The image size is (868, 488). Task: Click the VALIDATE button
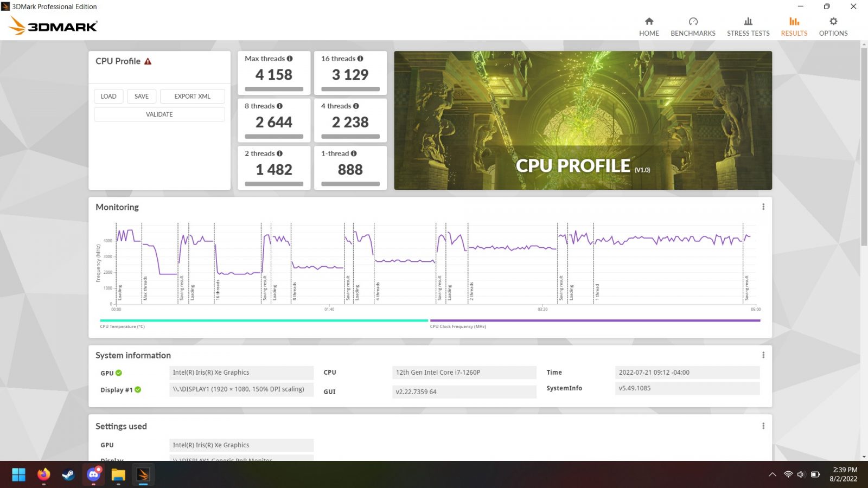[159, 114]
